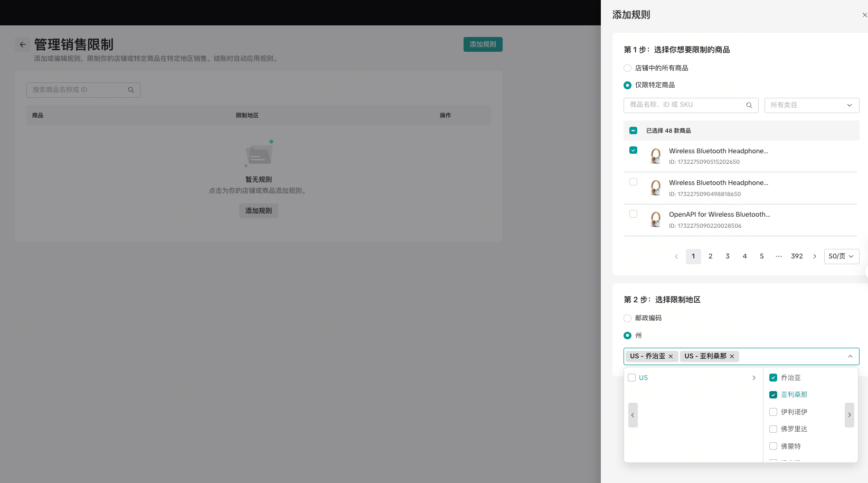Remove the US - 亚利桑那 tag
The image size is (868, 483).
click(732, 357)
